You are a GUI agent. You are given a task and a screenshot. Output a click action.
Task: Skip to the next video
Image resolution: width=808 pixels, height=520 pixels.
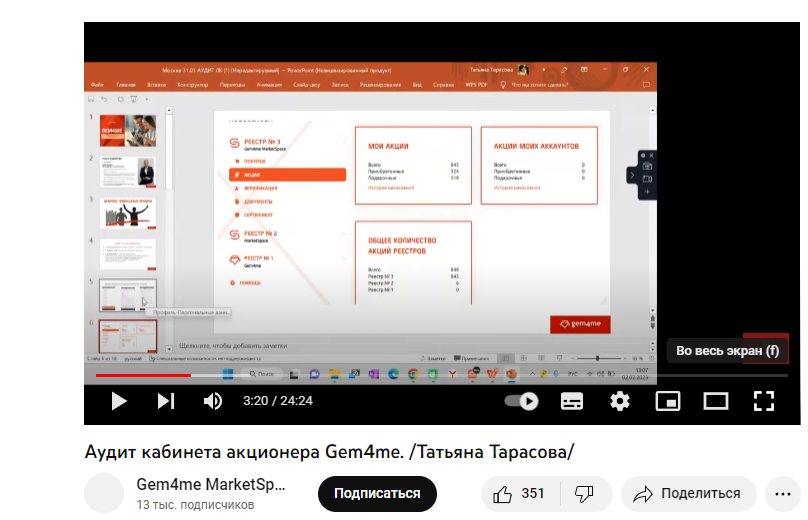166,401
